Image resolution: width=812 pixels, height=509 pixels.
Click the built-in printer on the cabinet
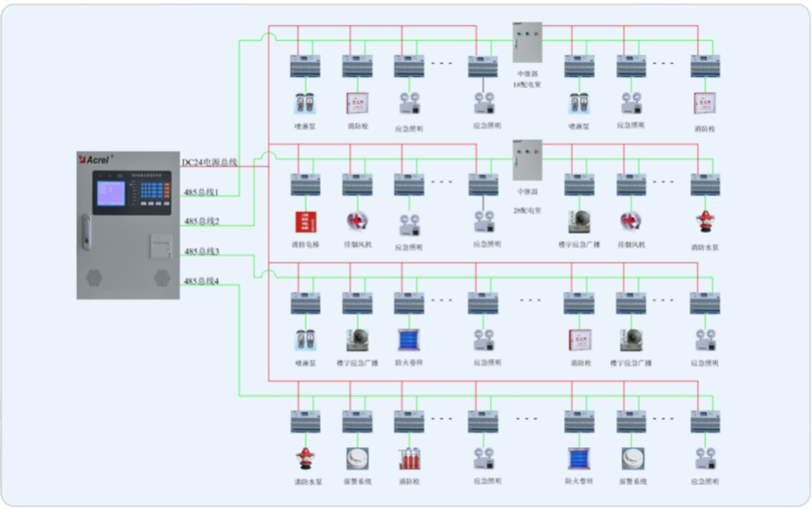(161, 242)
